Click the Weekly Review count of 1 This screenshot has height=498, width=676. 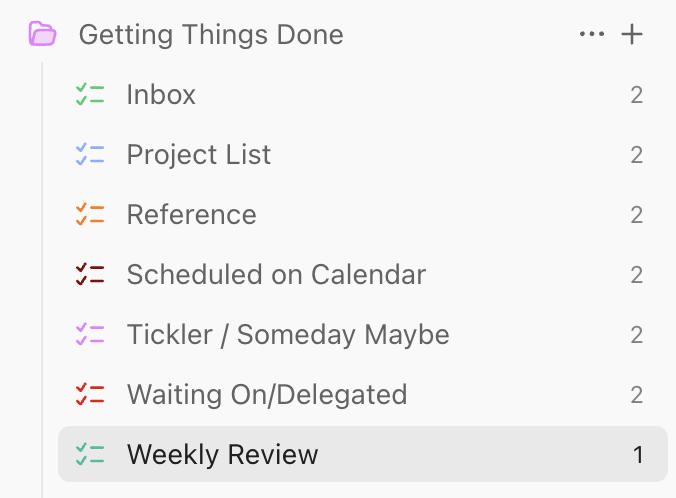pos(638,455)
